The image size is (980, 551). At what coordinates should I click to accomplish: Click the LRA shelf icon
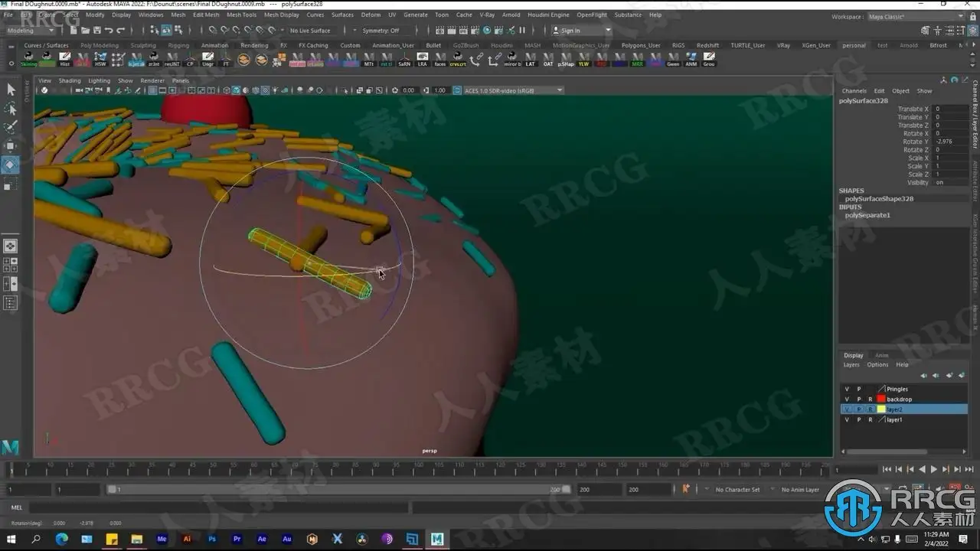[x=422, y=60]
